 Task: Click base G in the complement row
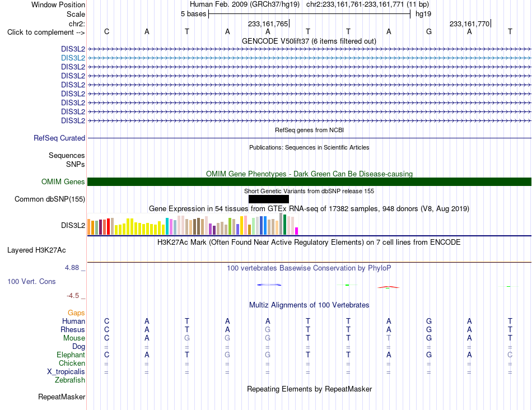[429, 32]
